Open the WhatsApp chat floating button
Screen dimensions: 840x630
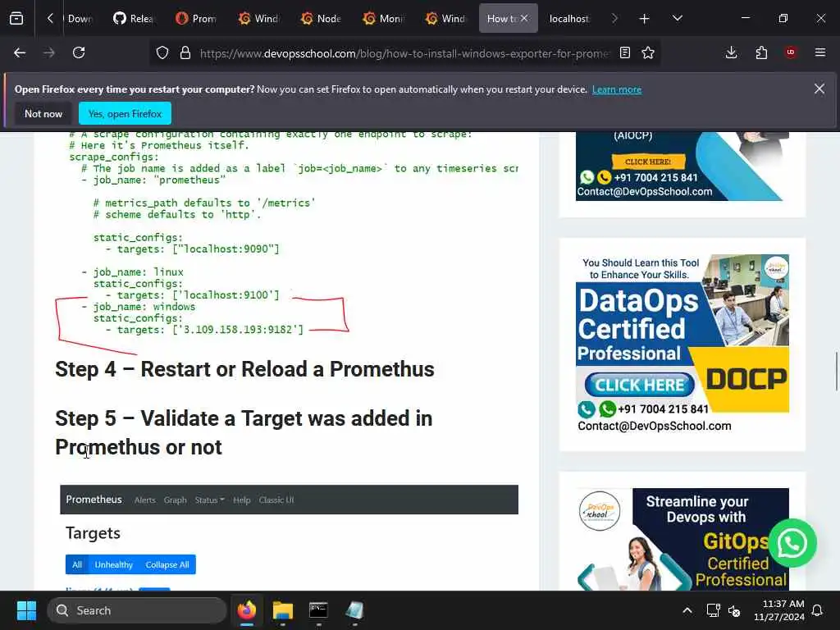[792, 543]
